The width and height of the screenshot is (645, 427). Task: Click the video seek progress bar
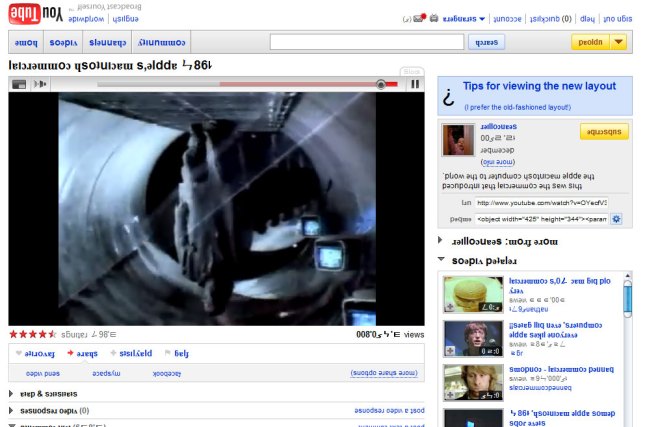247,84
